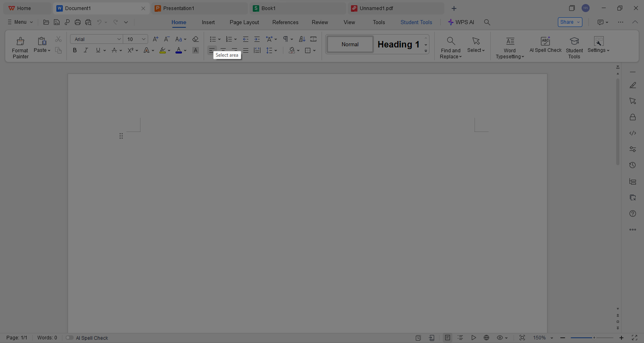Toggle the AI Spell Check switch in status bar
The image size is (644, 343).
click(70, 338)
